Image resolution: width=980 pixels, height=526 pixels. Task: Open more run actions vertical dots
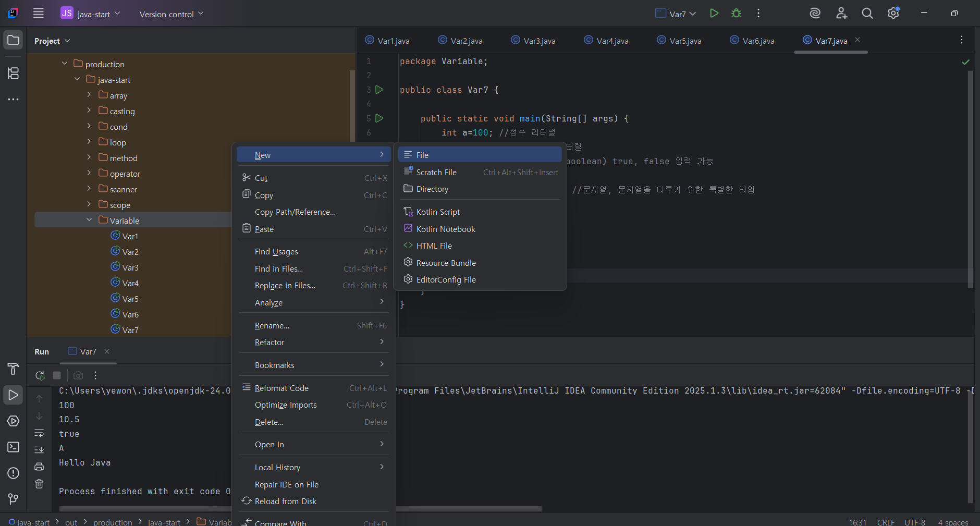coord(758,14)
